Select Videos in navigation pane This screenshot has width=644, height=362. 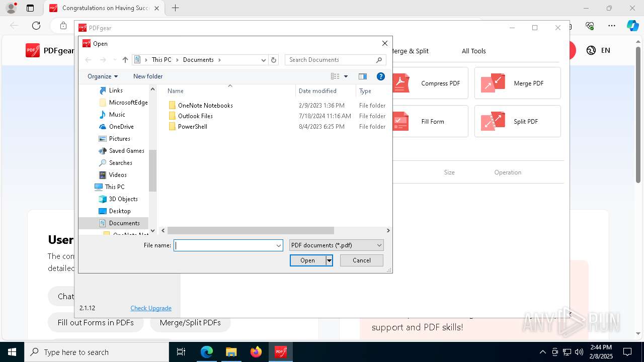(x=118, y=175)
